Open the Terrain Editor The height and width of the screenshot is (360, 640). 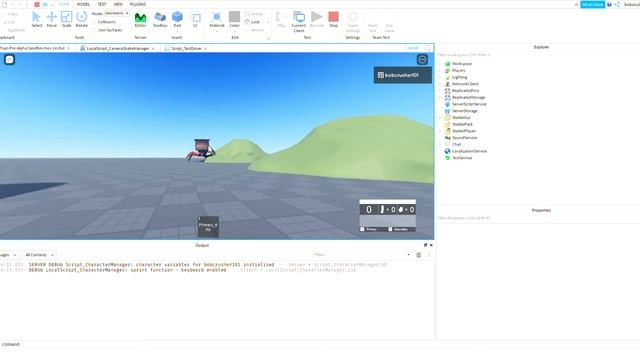140,19
